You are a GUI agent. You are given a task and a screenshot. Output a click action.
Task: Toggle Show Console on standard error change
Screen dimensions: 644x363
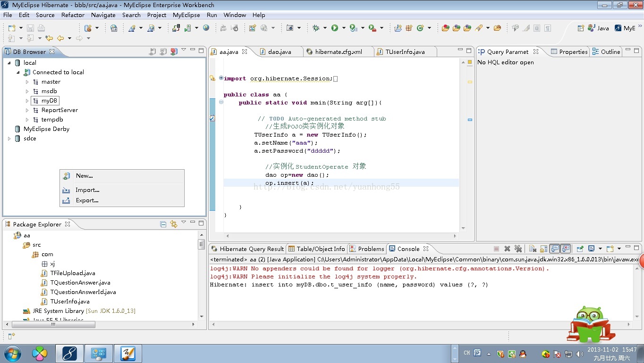pos(566,249)
